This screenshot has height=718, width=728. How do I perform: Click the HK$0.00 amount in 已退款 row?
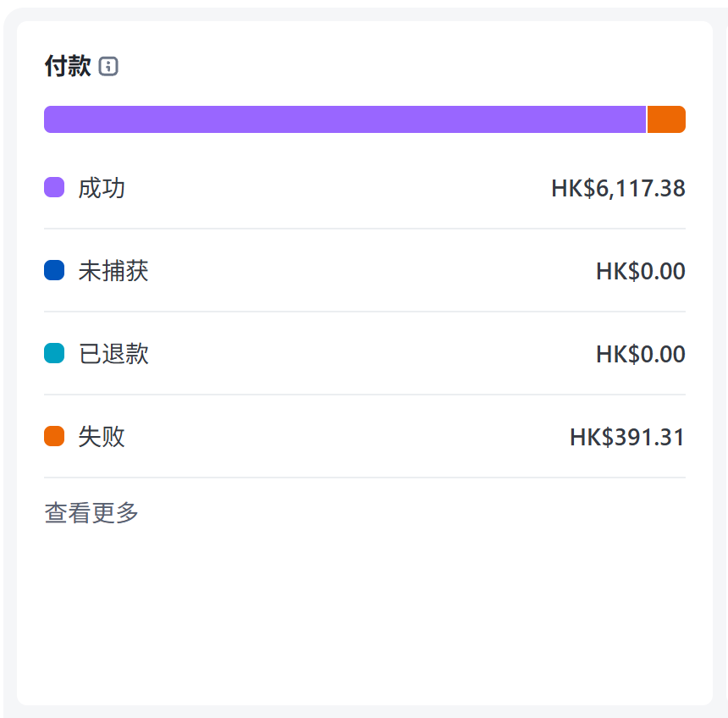pyautogui.click(x=641, y=354)
